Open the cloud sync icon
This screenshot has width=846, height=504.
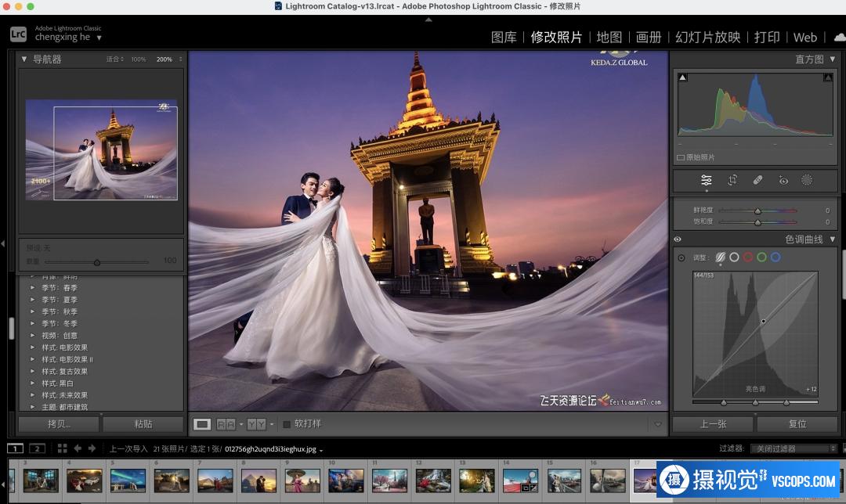(x=840, y=38)
